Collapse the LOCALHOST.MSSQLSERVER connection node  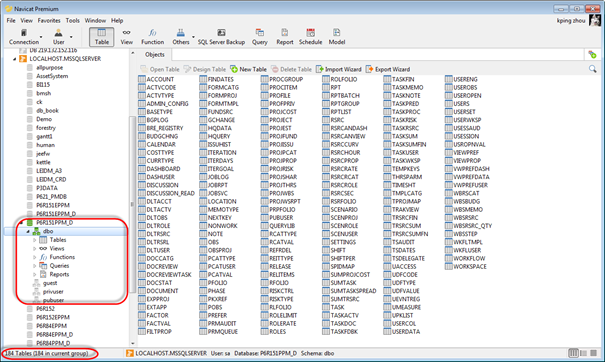coord(15,59)
